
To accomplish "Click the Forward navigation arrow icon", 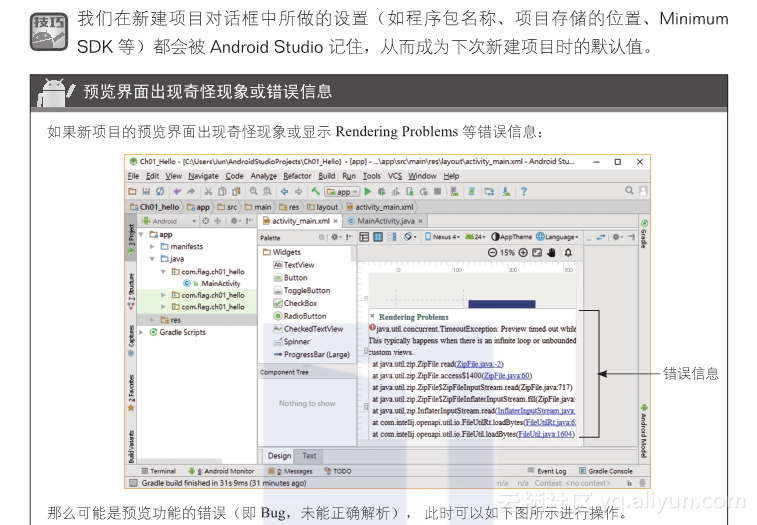I will [298, 192].
